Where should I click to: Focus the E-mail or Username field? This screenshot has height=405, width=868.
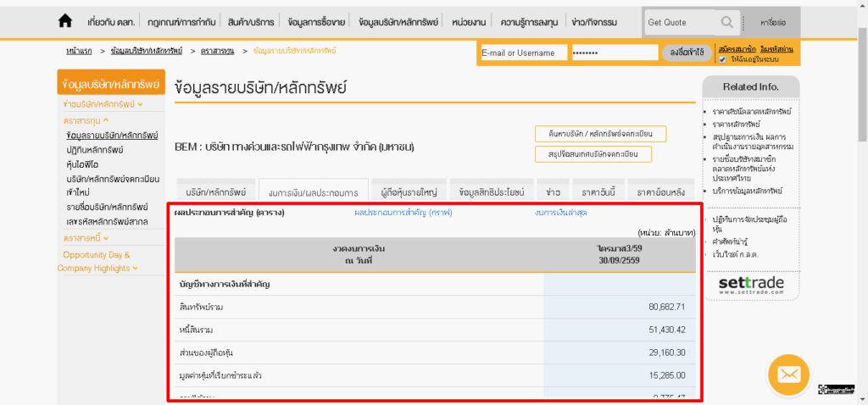(524, 53)
